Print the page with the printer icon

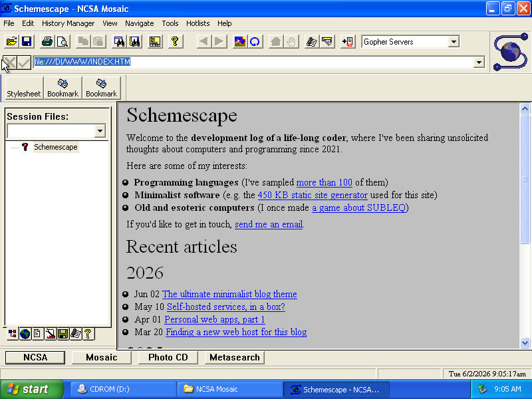pyautogui.click(x=47, y=42)
